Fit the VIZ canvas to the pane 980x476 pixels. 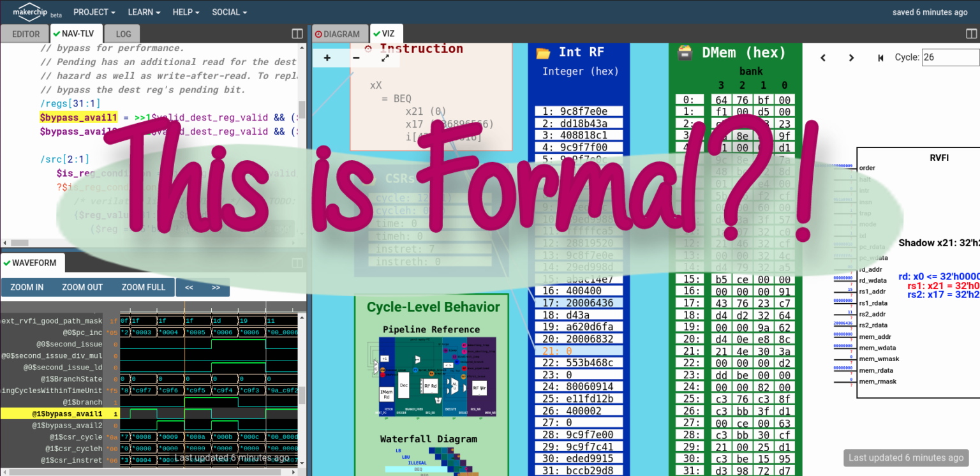385,58
